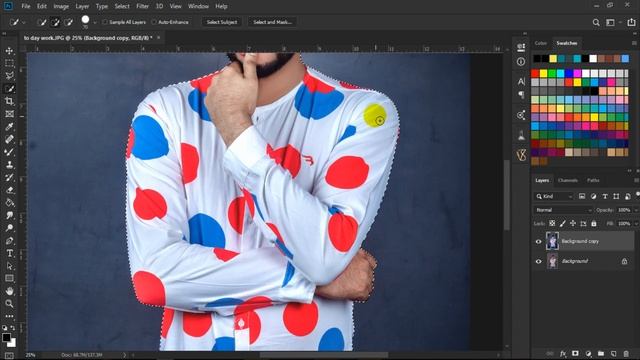Select the Paint Bucket tool
Viewport: 640px width, 360px height.
[9, 202]
